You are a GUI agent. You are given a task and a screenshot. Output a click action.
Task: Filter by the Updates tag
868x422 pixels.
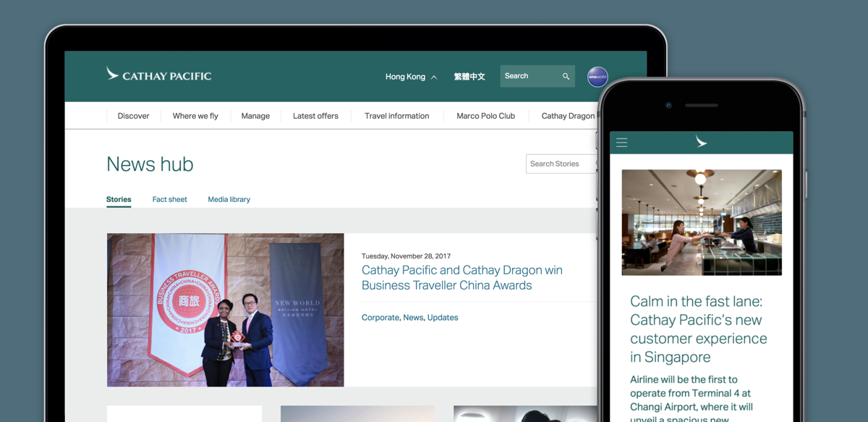(443, 318)
